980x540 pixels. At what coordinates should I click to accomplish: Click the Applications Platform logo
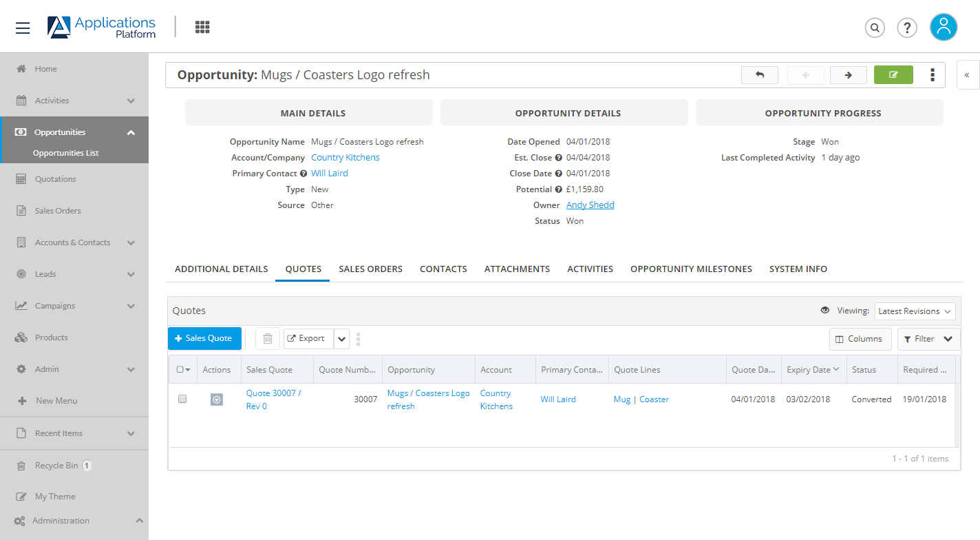[x=102, y=28]
